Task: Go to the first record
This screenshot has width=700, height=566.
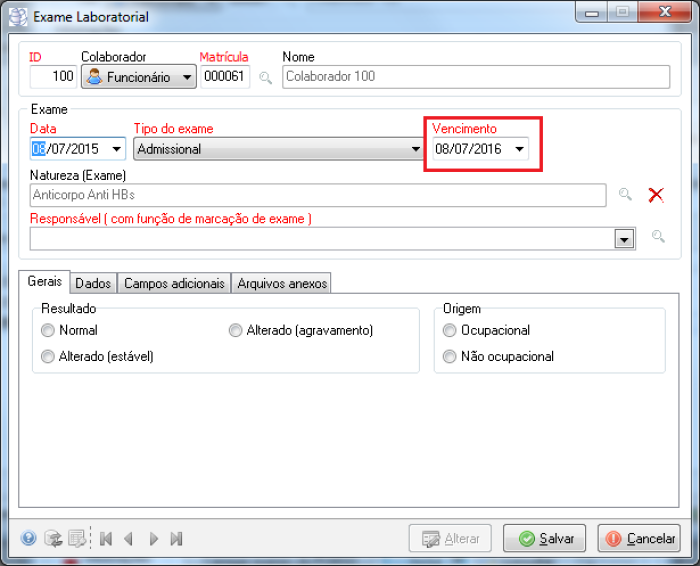Action: coord(106,539)
